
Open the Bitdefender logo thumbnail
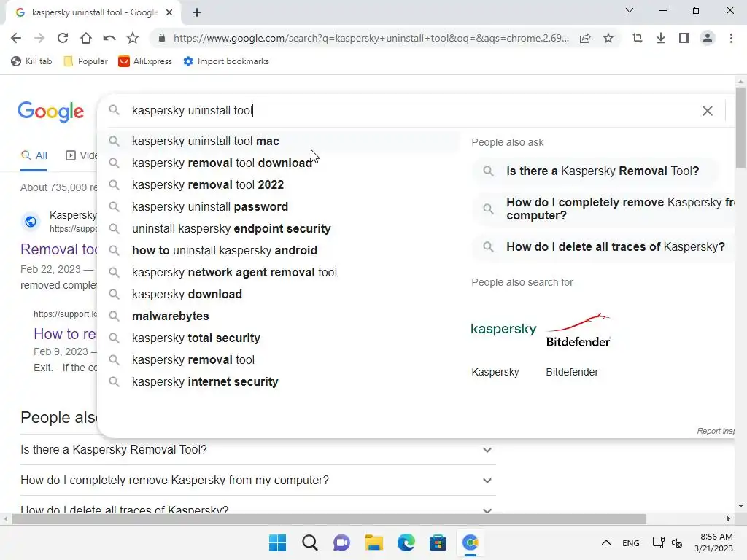coord(578,330)
